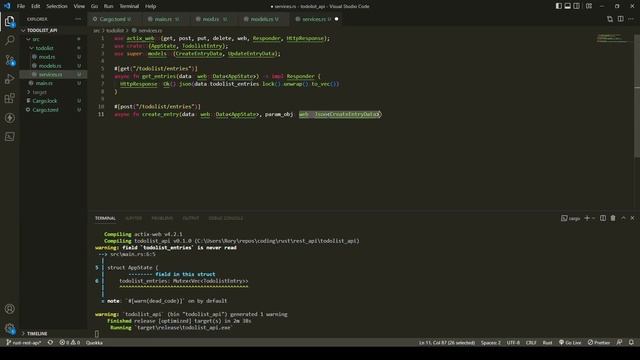This screenshot has width=640, height=360.
Task: Change the UTF-8 file encoding
Action: (513, 342)
